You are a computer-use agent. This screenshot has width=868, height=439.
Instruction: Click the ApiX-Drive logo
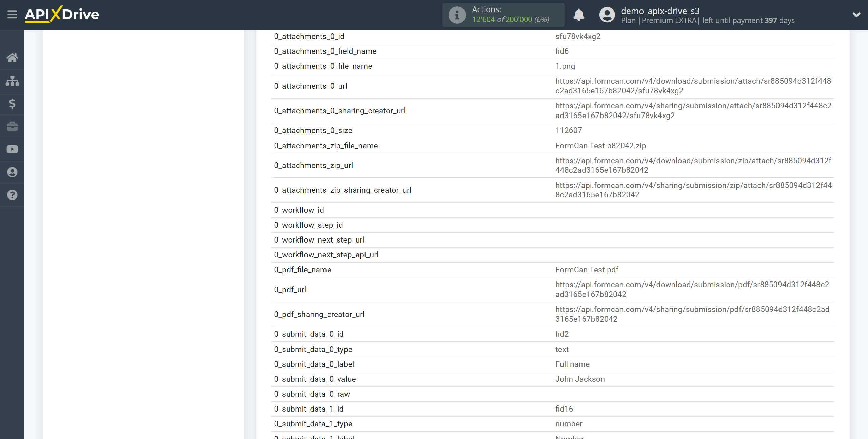(62, 15)
